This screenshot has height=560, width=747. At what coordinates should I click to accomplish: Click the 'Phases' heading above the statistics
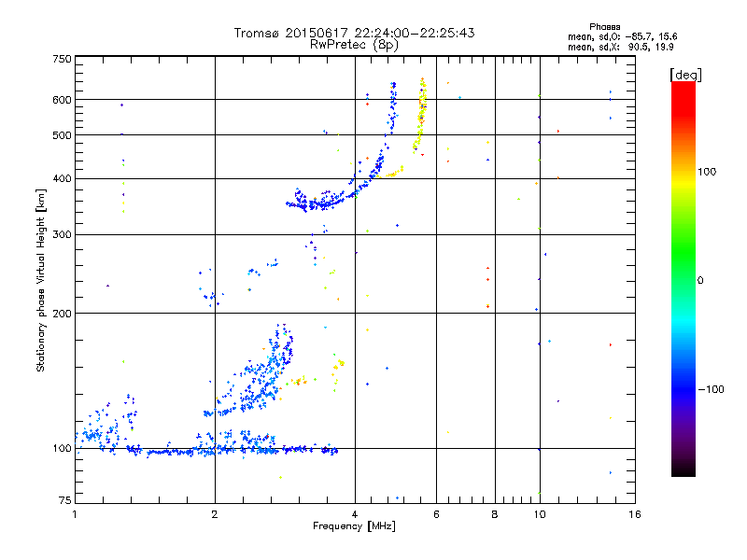tap(604, 27)
